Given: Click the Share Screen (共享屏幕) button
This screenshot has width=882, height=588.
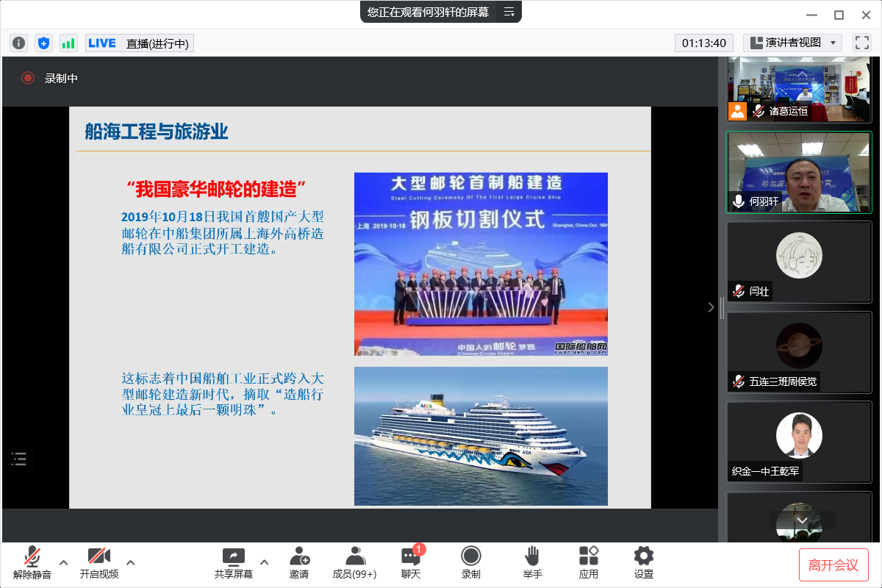Looking at the screenshot, I should [x=234, y=562].
